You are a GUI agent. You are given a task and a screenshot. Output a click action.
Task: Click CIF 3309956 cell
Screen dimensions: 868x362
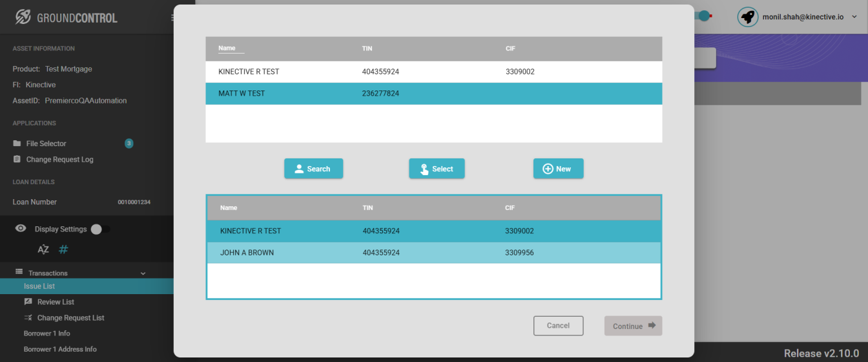[x=519, y=253]
